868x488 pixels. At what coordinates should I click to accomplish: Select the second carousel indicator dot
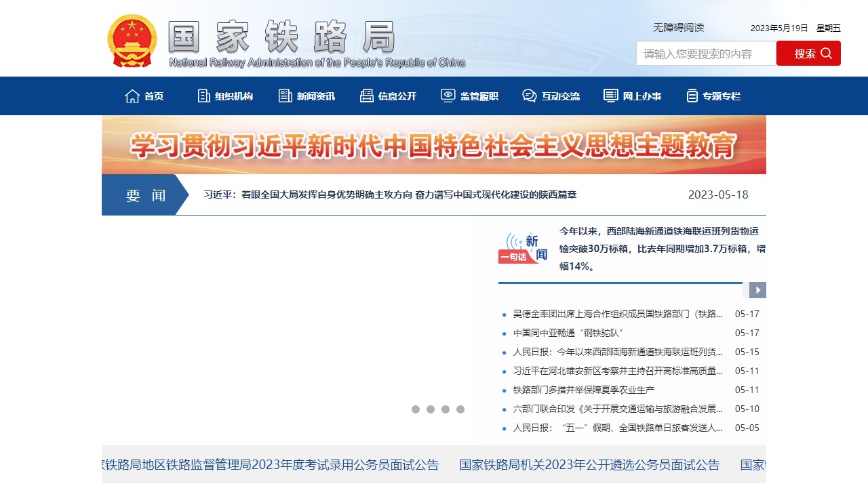[431, 409]
